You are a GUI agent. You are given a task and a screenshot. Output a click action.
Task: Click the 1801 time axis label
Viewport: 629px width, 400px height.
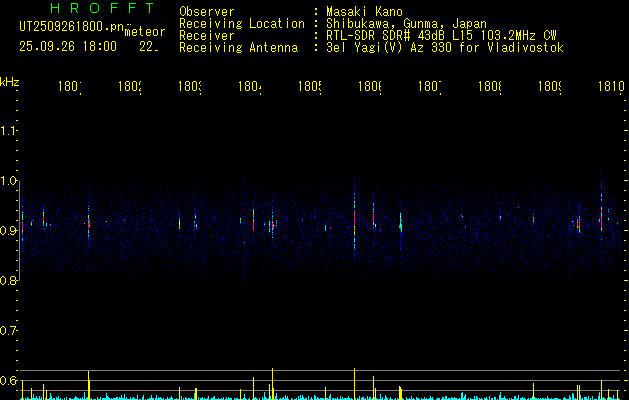(70, 87)
